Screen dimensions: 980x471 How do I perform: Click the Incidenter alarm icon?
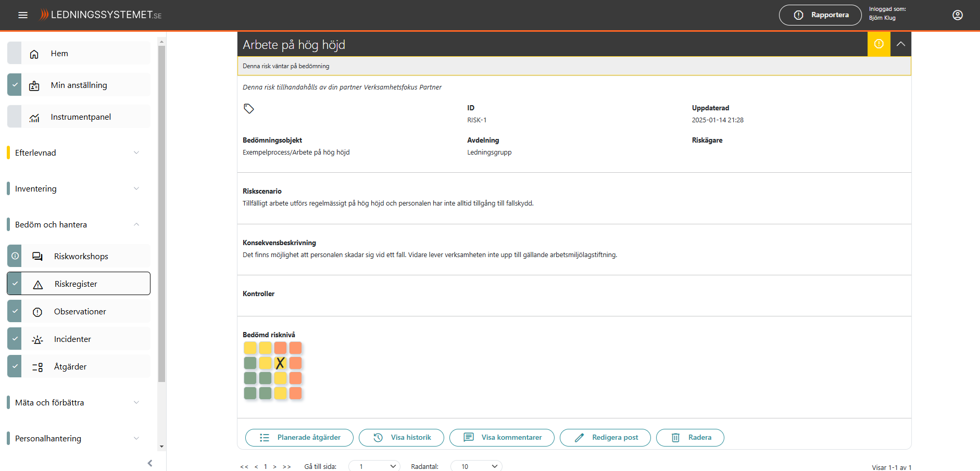[37, 340]
